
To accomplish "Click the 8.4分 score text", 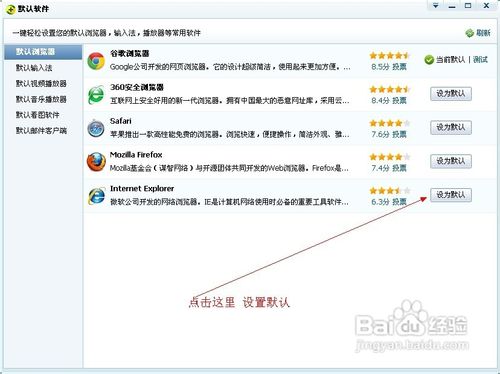I will click(x=380, y=100).
